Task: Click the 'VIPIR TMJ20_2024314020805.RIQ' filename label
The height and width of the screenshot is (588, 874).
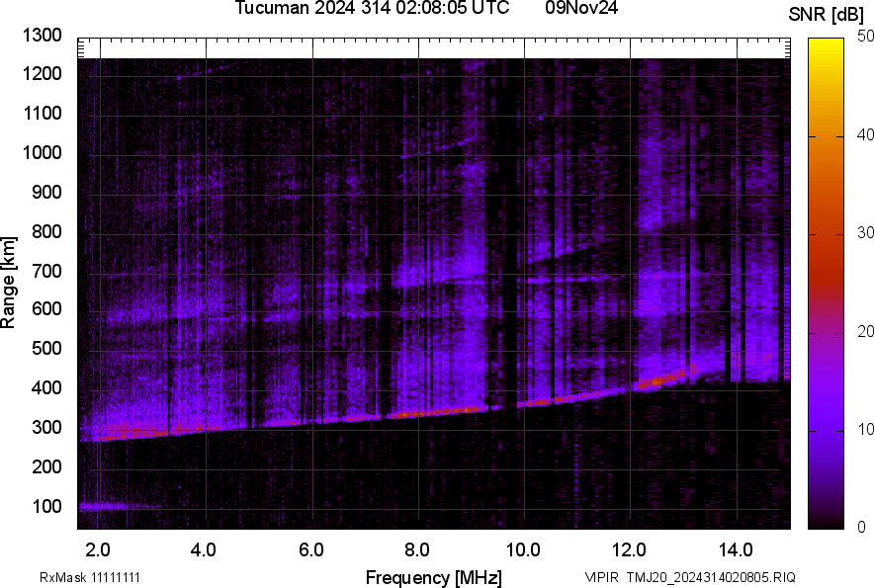Action: 689,577
